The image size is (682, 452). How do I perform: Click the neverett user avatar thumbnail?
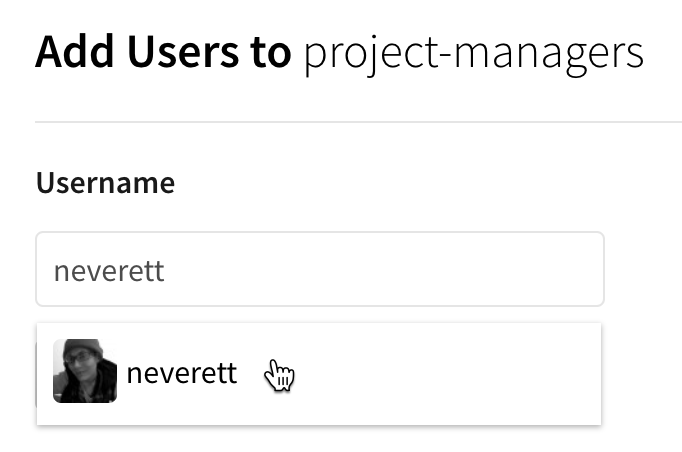(x=85, y=372)
